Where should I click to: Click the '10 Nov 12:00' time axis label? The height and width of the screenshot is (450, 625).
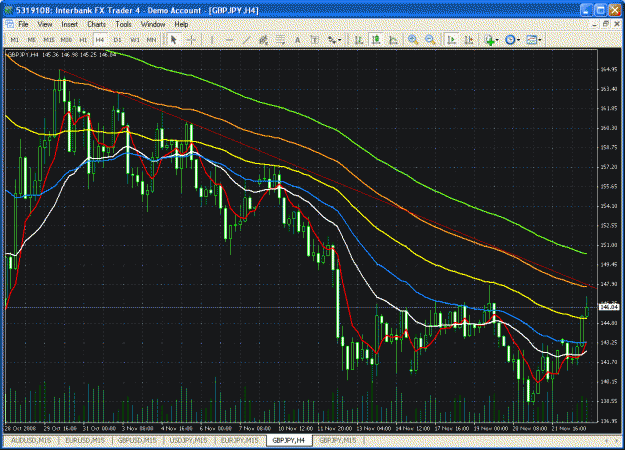coord(296,428)
